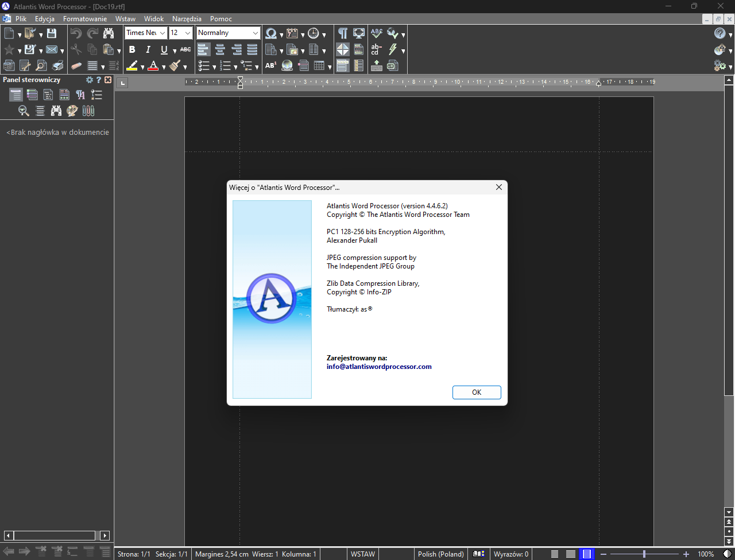Image resolution: width=735 pixels, height=560 pixels.
Task: Expand the arrow beside the red font color
Action: 164,67
